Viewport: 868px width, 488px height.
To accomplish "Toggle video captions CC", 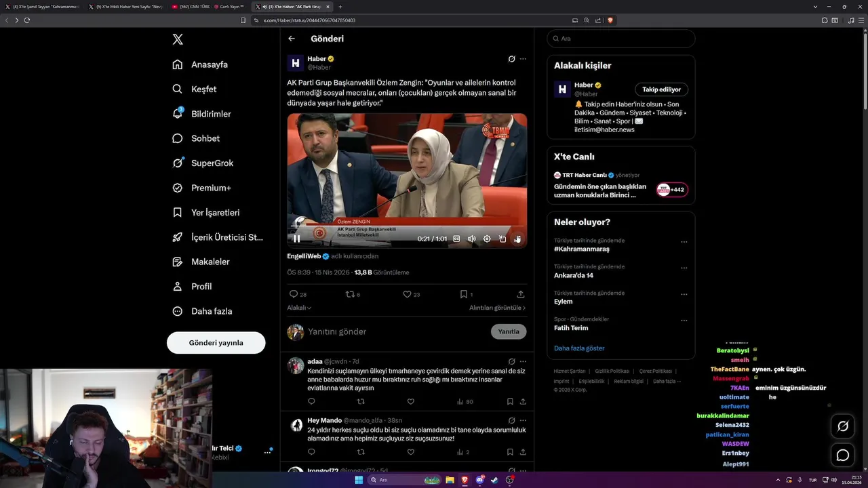I will 456,239.
